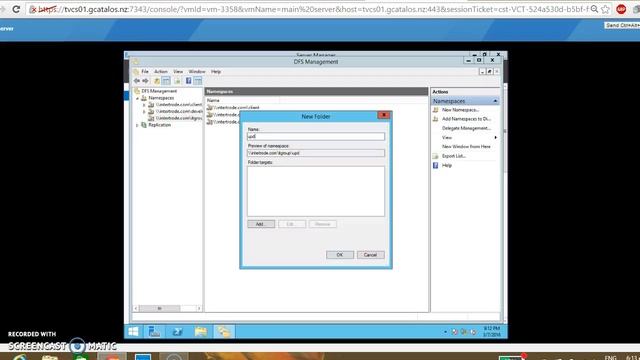Viewport: 640px width, 360px height.
Task: Click the Back arrow in DFS toolbar
Action: point(137,81)
